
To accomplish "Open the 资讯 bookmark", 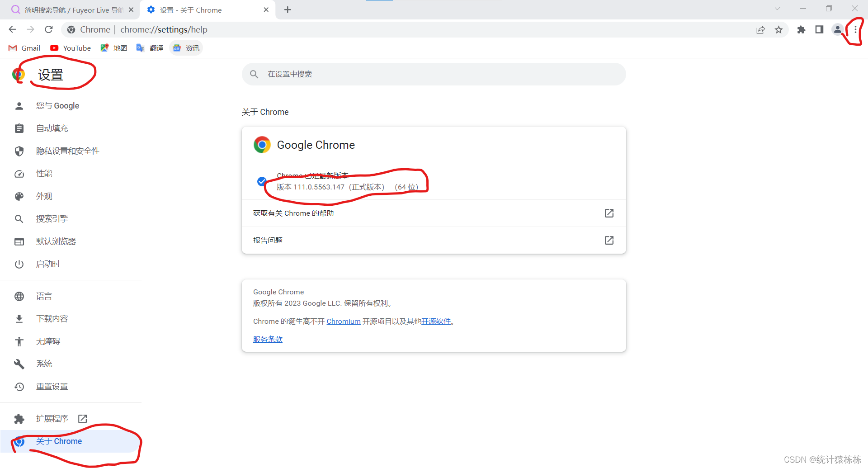I will pyautogui.click(x=186, y=48).
